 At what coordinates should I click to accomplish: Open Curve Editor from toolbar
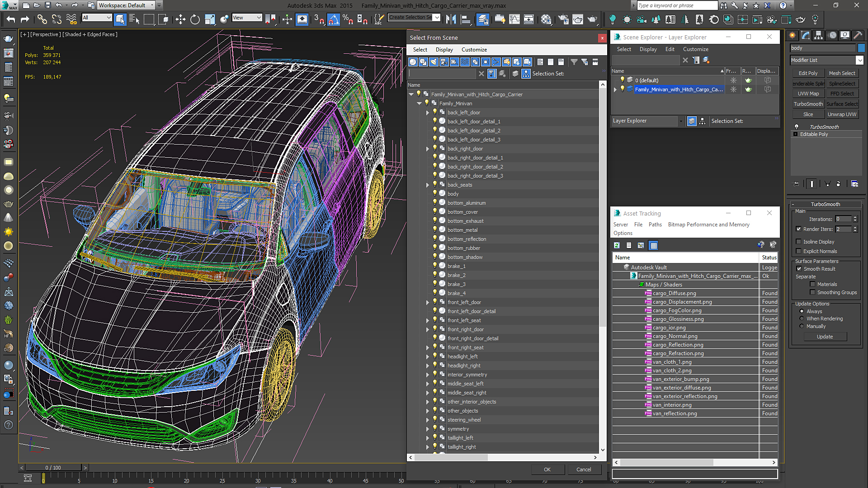pyautogui.click(x=514, y=19)
